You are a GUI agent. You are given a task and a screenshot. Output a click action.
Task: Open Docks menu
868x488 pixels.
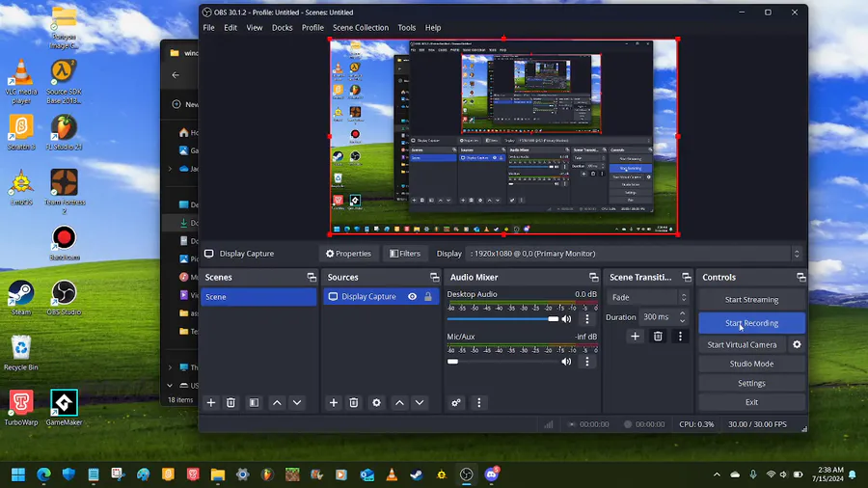282,28
